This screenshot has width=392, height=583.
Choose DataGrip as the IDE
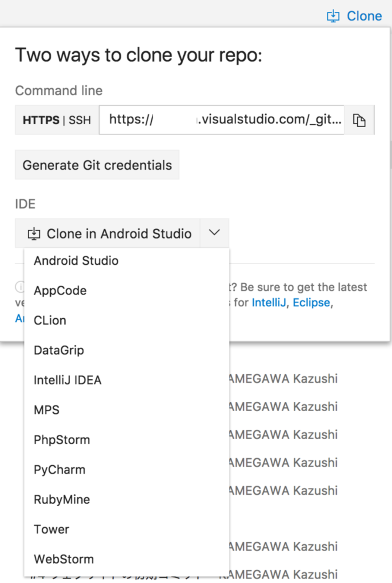click(59, 350)
